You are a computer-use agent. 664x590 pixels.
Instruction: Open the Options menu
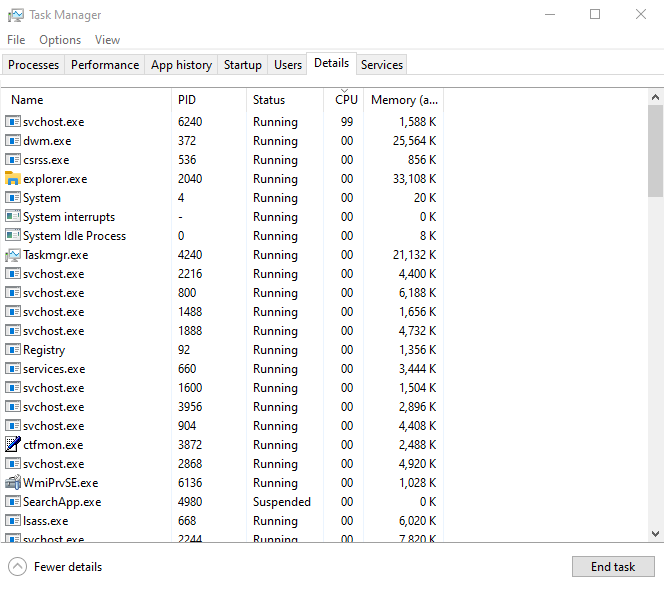pos(60,40)
